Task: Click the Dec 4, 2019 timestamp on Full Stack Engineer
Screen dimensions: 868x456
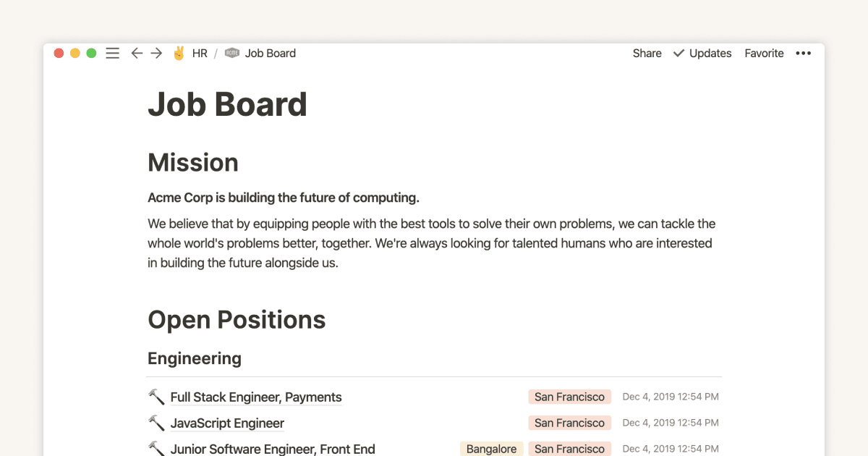Action: tap(671, 397)
